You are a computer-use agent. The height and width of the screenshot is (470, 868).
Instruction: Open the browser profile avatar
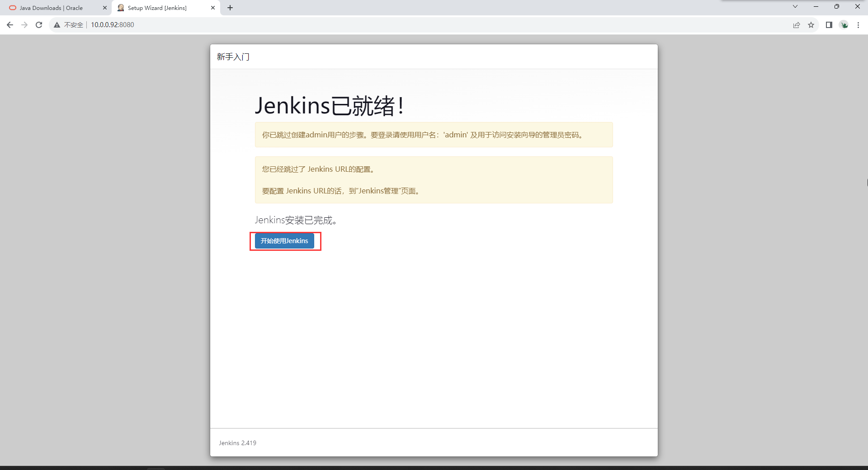844,25
